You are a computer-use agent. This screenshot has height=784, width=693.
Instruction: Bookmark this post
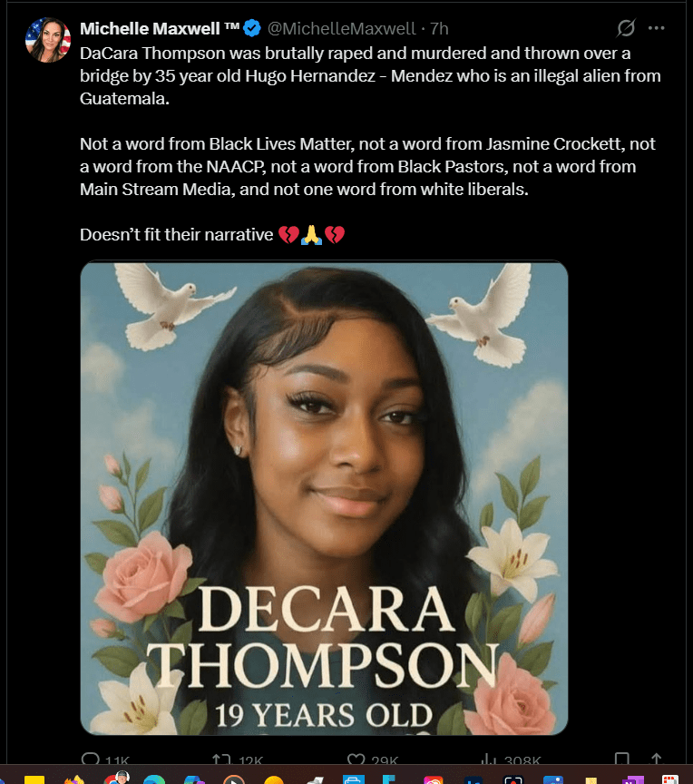pos(621,759)
